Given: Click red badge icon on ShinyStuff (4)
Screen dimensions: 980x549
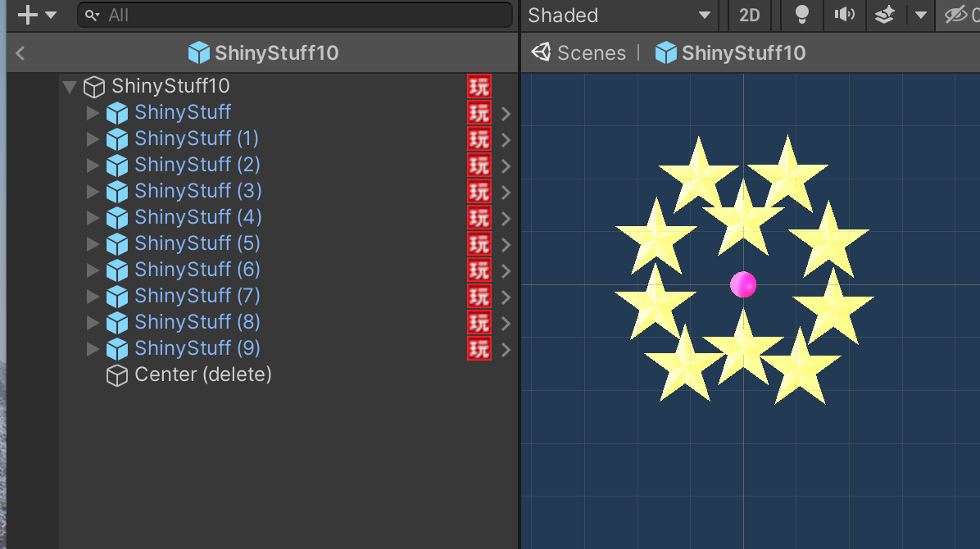Looking at the screenshot, I should (x=479, y=218).
